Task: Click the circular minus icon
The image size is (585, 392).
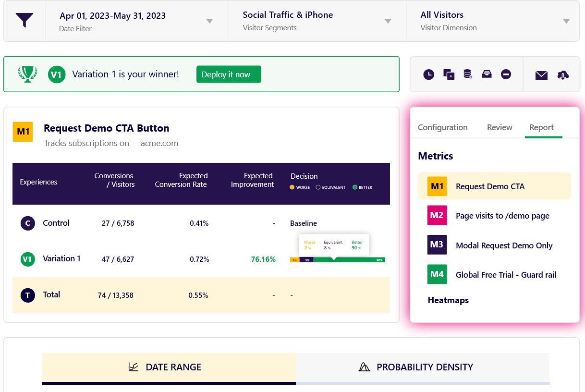Action: 506,74
